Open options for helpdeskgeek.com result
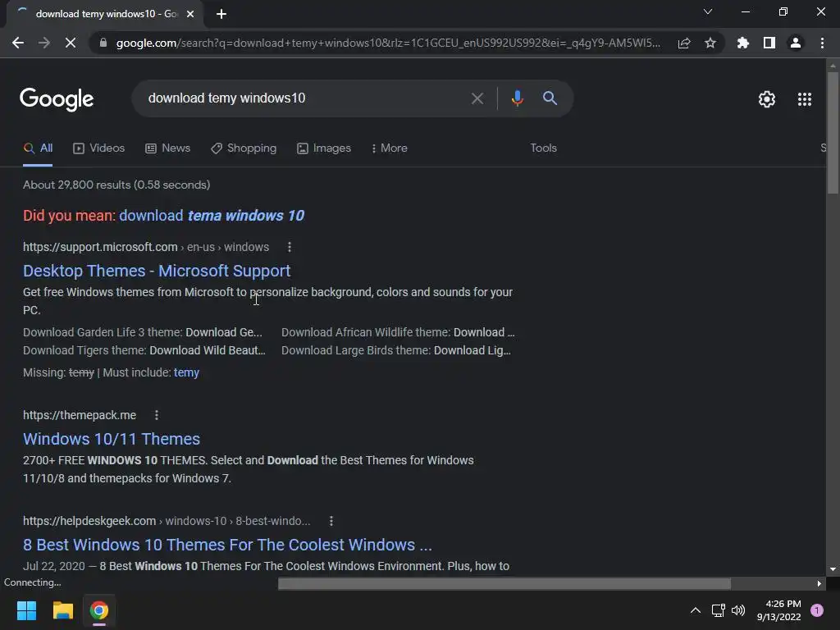This screenshot has width=840, height=630. pos(331,521)
